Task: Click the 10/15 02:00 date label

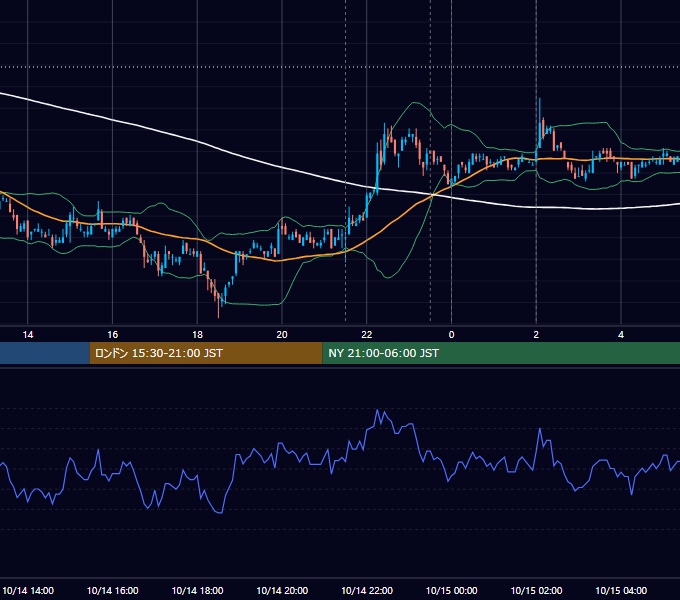Action: [536, 590]
